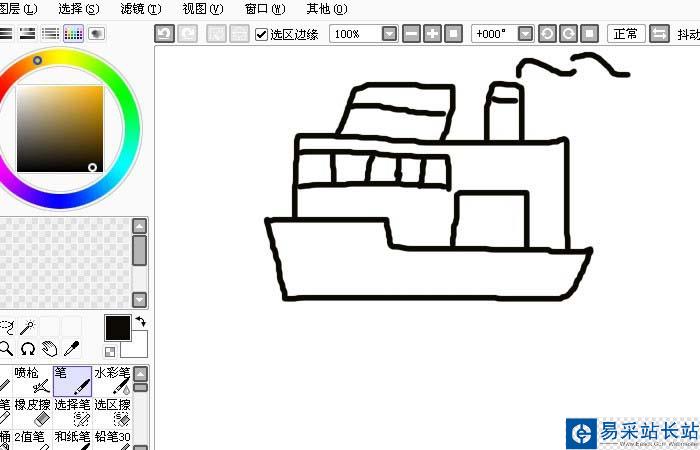The height and width of the screenshot is (450, 700).
Task: Reset canvas rotation square button
Action: [x=589, y=34]
